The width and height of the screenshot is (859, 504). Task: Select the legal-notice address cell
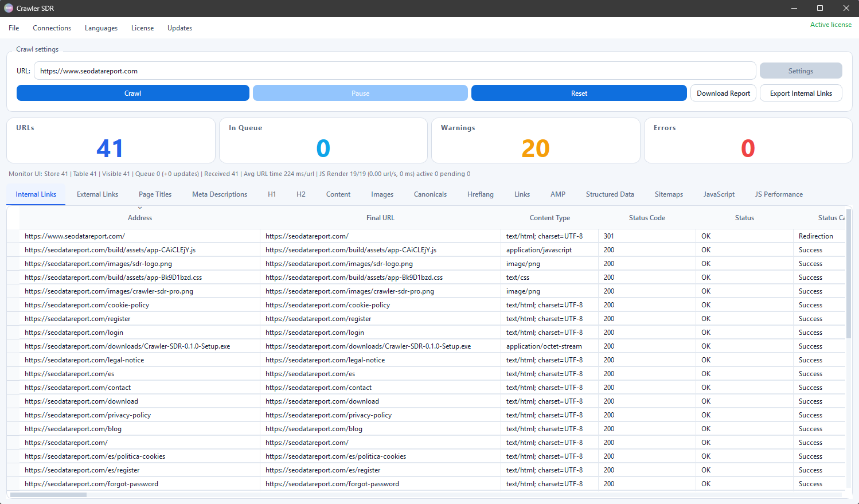click(x=140, y=360)
